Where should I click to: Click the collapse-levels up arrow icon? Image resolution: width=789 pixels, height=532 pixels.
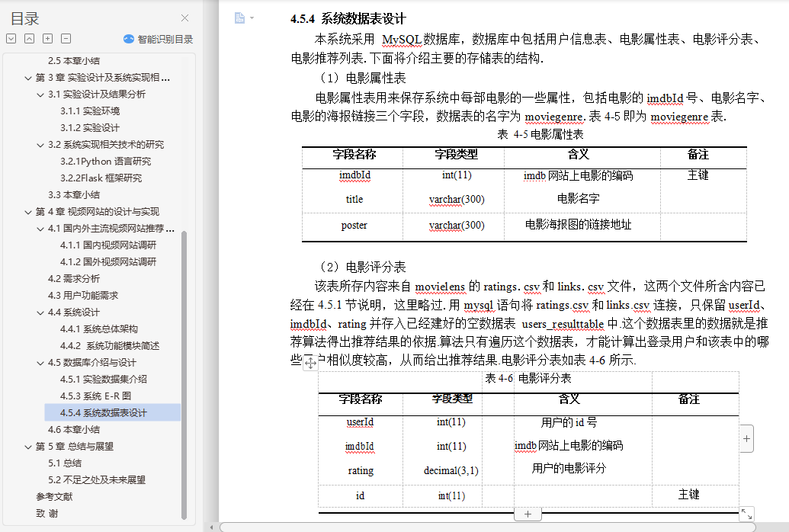point(29,39)
